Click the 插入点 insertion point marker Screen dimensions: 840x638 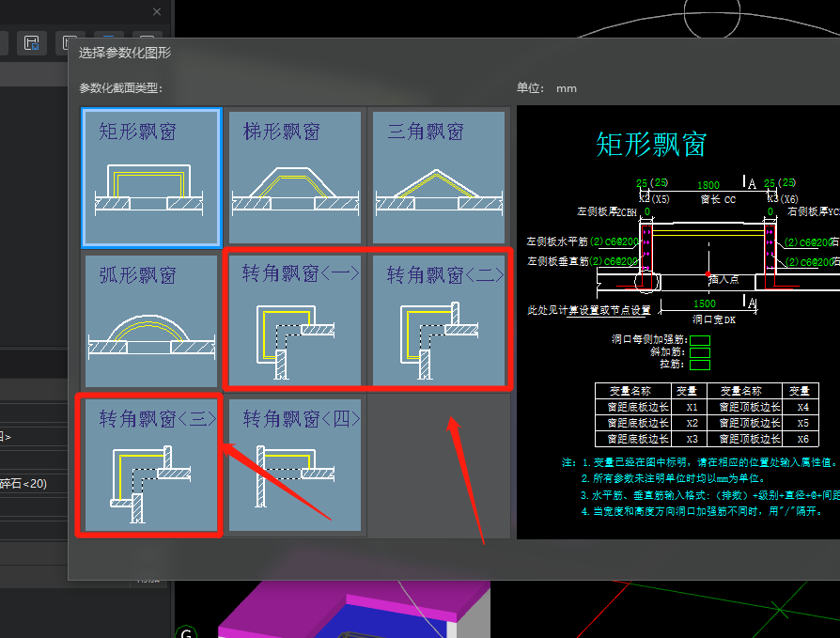(708, 274)
